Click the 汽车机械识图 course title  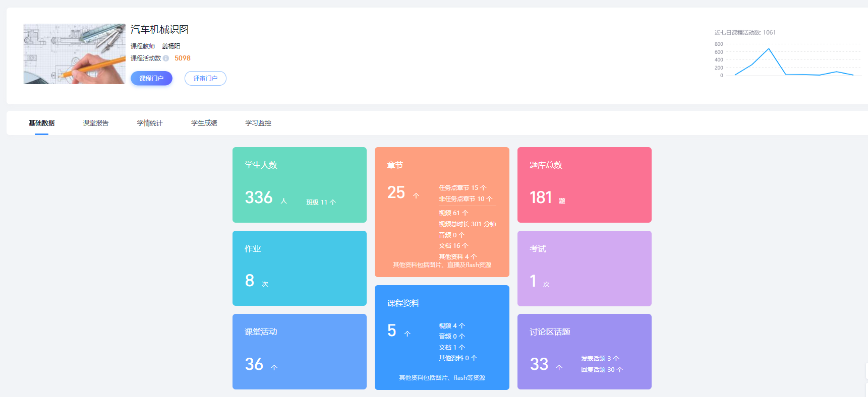pyautogui.click(x=159, y=30)
